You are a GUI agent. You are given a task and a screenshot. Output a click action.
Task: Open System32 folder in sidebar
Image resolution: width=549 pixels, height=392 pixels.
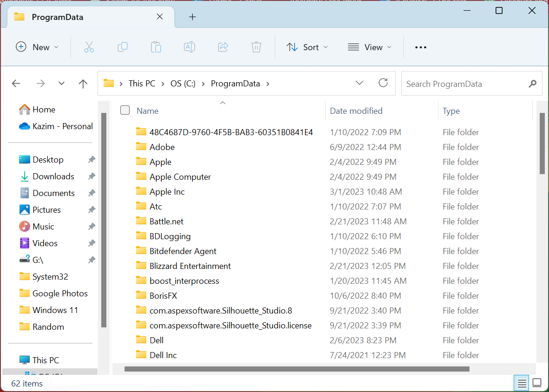44,277
